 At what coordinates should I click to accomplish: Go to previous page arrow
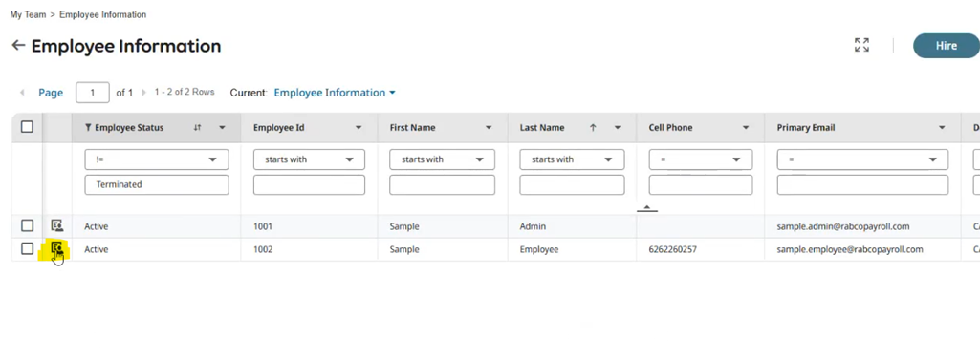[23, 93]
